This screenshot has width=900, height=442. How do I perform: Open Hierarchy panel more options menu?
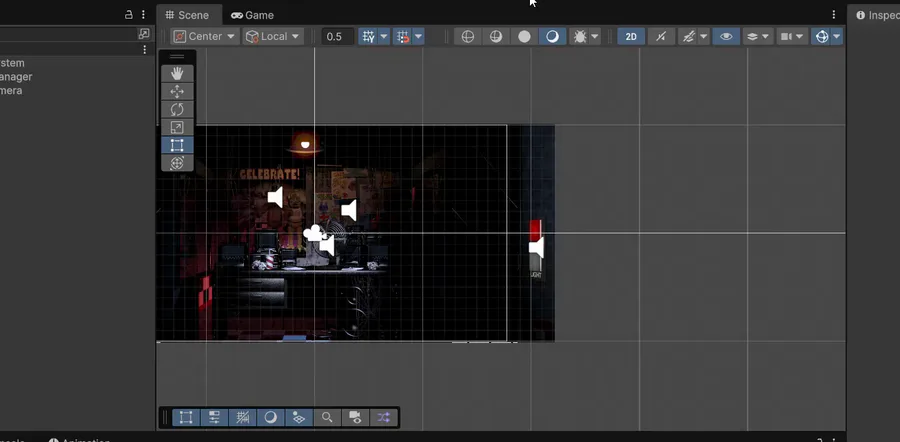pos(143,15)
